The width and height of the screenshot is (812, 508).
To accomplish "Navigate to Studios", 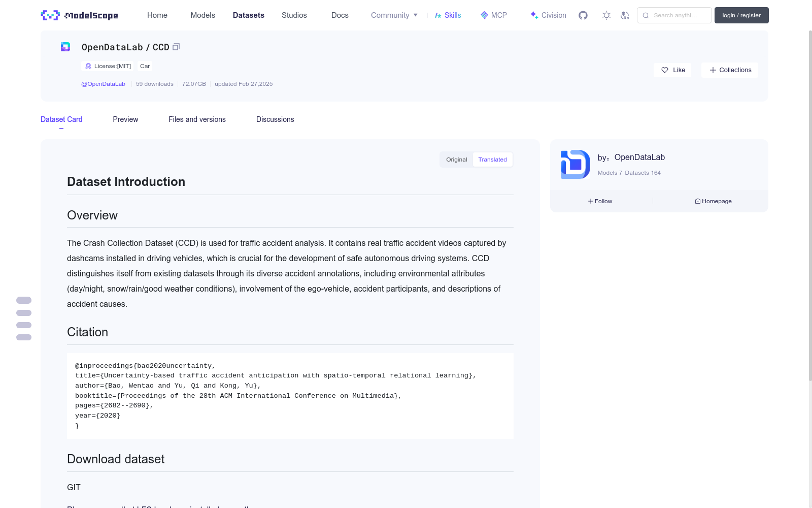I will pos(294,15).
